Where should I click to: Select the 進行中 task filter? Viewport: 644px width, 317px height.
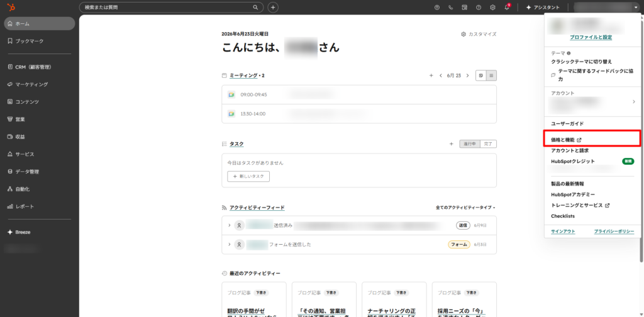(469, 143)
